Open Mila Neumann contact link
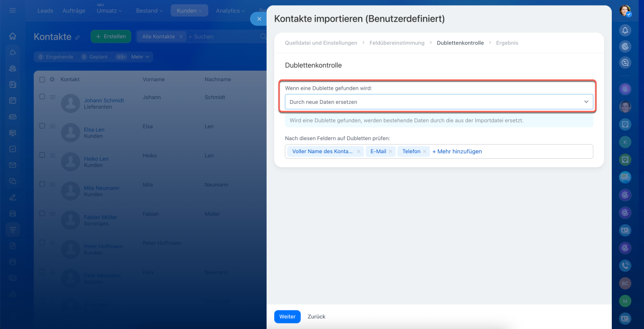Screen dimensions: 644x329 [x=102, y=188]
